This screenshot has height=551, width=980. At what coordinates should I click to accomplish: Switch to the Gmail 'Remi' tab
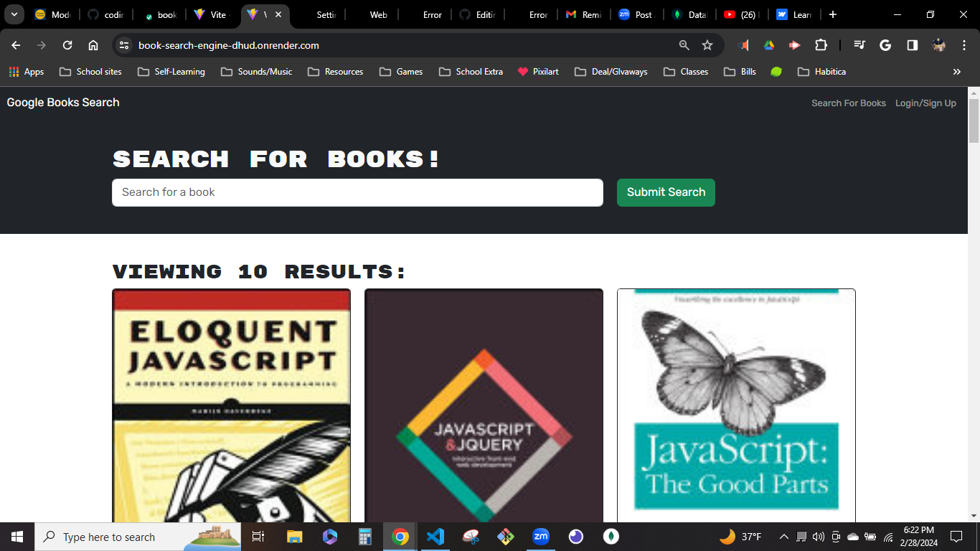pos(583,14)
